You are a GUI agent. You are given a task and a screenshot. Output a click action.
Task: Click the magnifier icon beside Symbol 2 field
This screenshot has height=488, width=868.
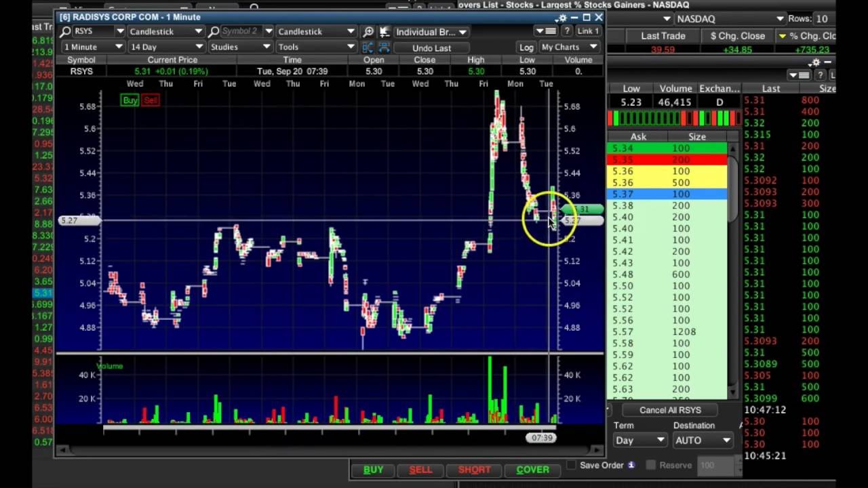(x=214, y=31)
